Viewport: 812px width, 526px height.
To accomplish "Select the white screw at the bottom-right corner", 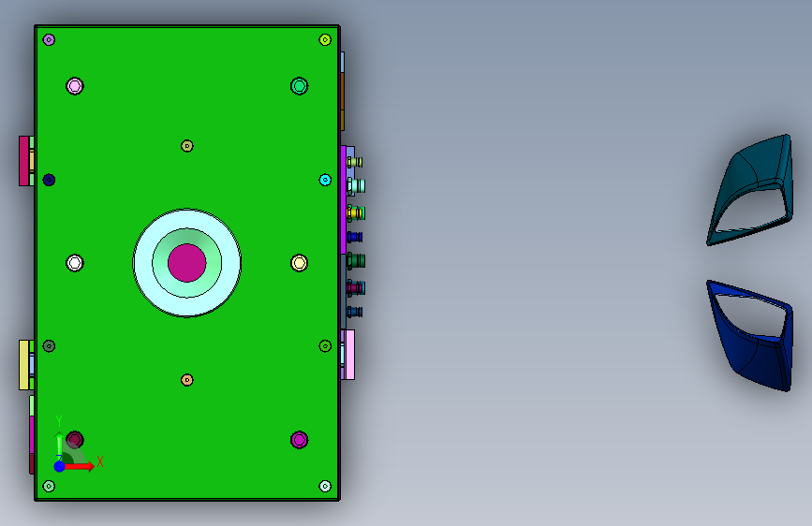I will (325, 486).
